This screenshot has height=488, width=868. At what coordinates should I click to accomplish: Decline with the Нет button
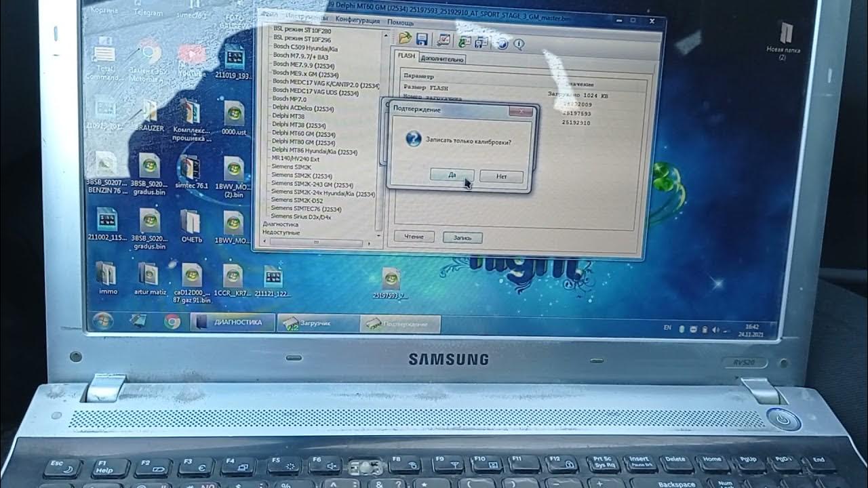point(501,176)
